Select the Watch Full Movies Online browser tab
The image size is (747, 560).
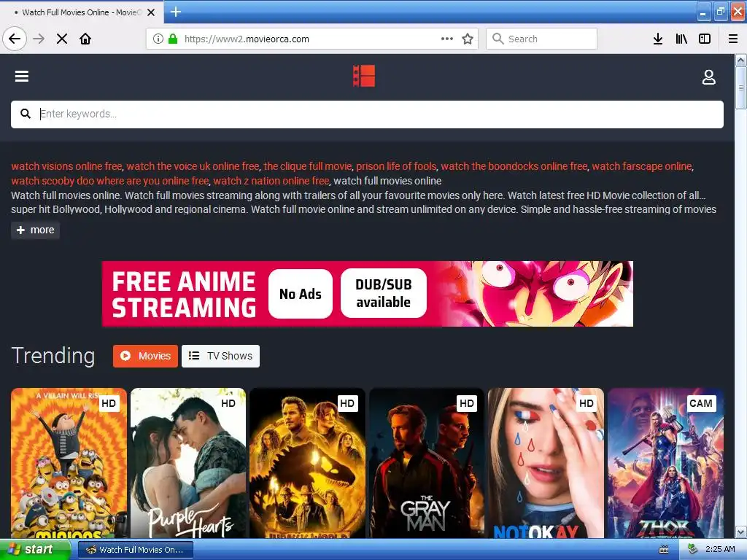(82, 12)
